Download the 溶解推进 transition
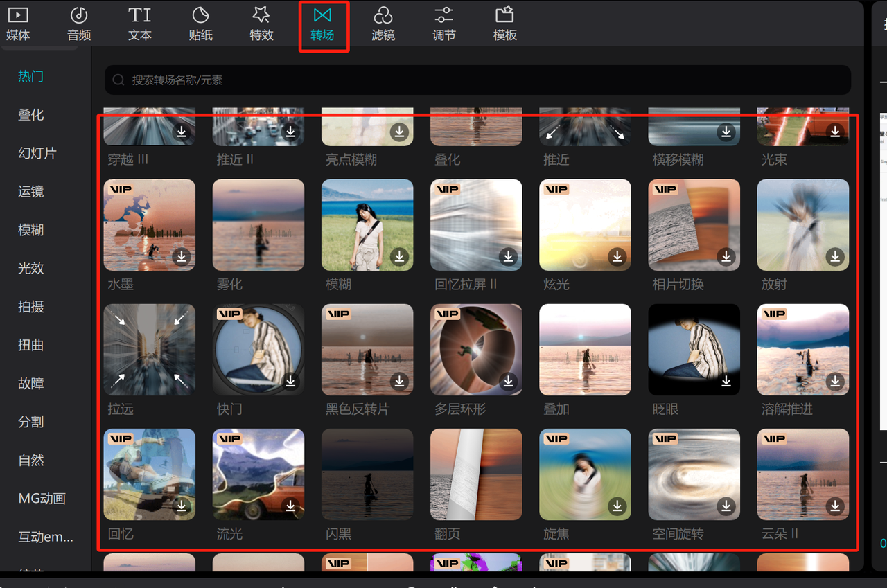The width and height of the screenshot is (887, 588). point(835,381)
